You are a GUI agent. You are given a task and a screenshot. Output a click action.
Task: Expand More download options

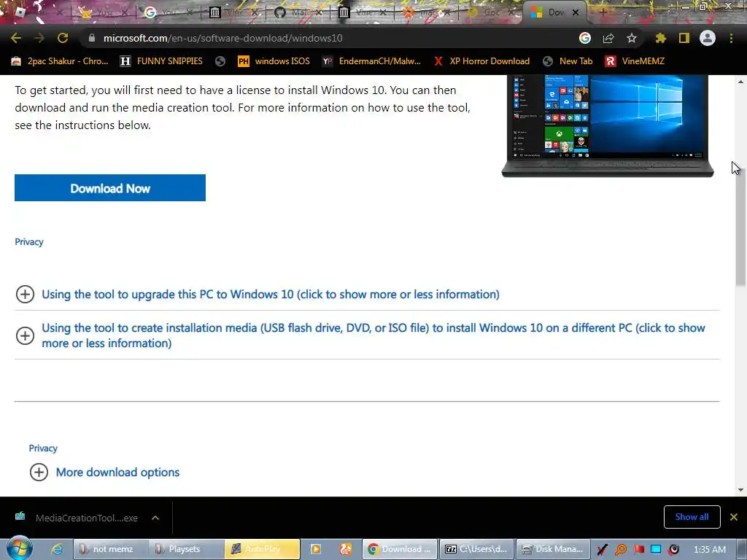(105, 472)
